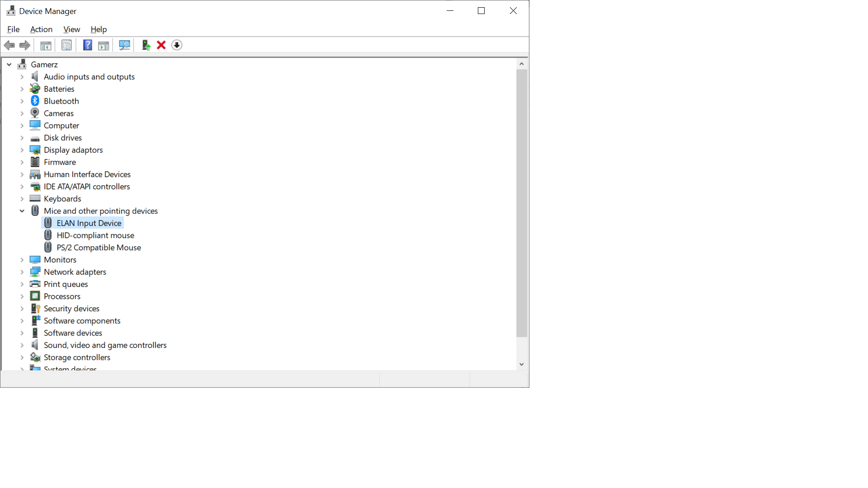Open the View menu
Viewport: 868px width, 488px height.
(71, 29)
